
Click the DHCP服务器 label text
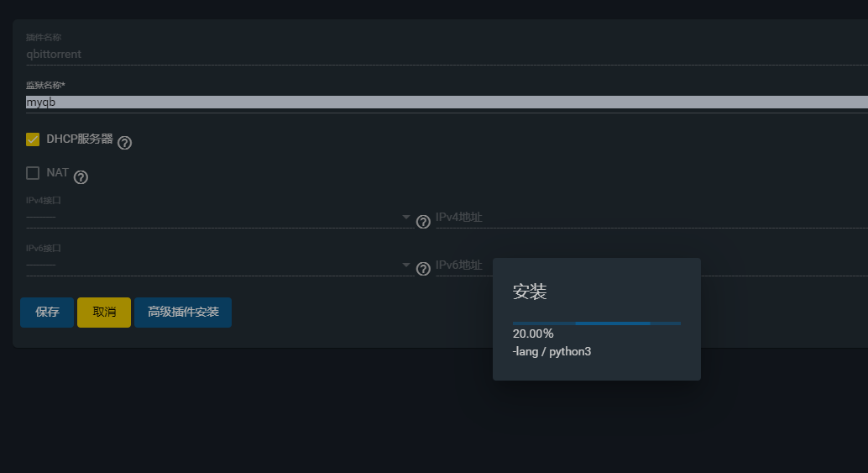pyautogui.click(x=80, y=139)
